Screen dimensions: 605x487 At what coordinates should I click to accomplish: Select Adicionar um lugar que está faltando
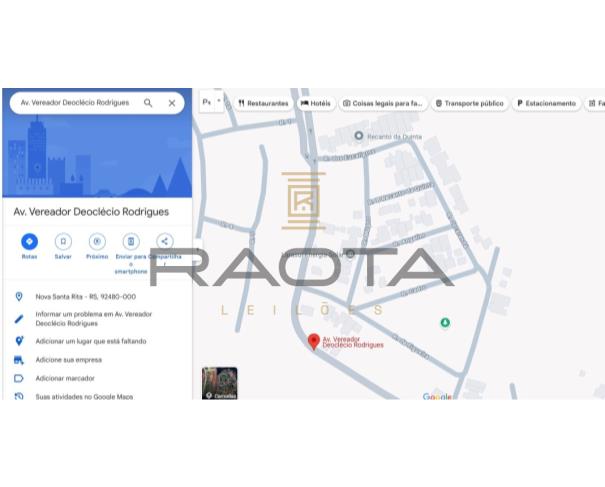point(91,341)
